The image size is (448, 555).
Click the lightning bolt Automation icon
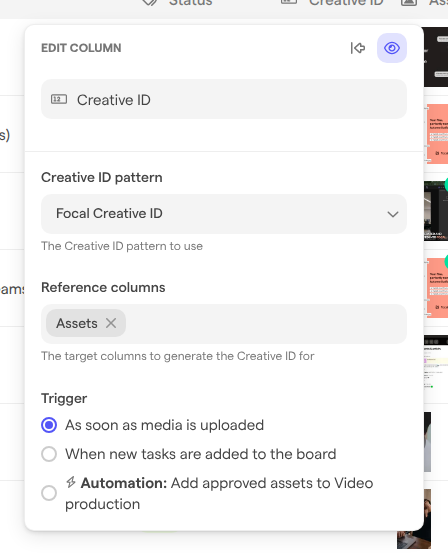71,482
